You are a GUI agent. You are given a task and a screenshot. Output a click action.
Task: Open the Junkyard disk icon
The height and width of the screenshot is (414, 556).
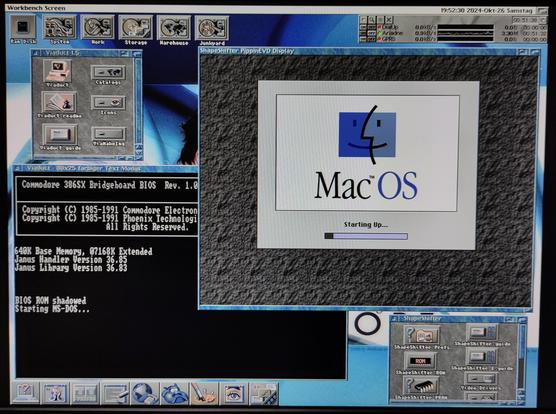pyautogui.click(x=212, y=27)
